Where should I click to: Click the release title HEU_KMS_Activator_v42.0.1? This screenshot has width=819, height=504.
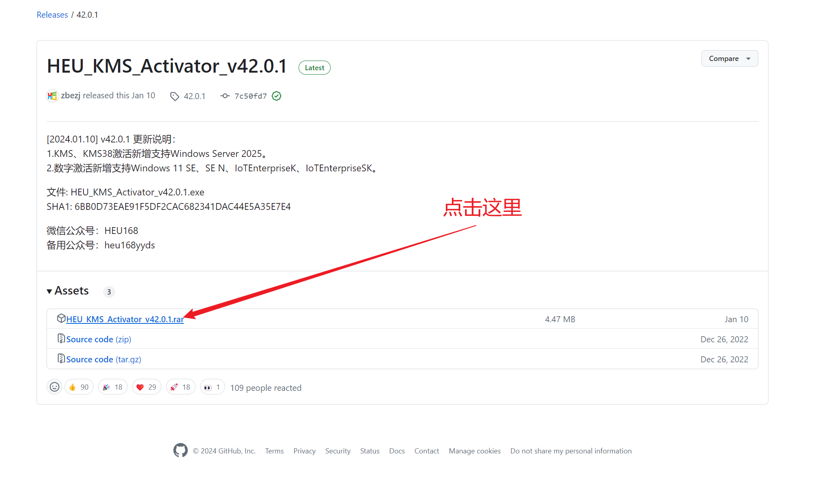point(167,66)
